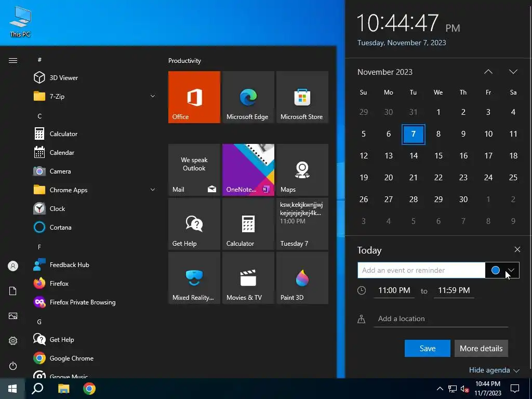Open the Action Center notifications icon
This screenshot has width=532, height=399.
click(515, 389)
